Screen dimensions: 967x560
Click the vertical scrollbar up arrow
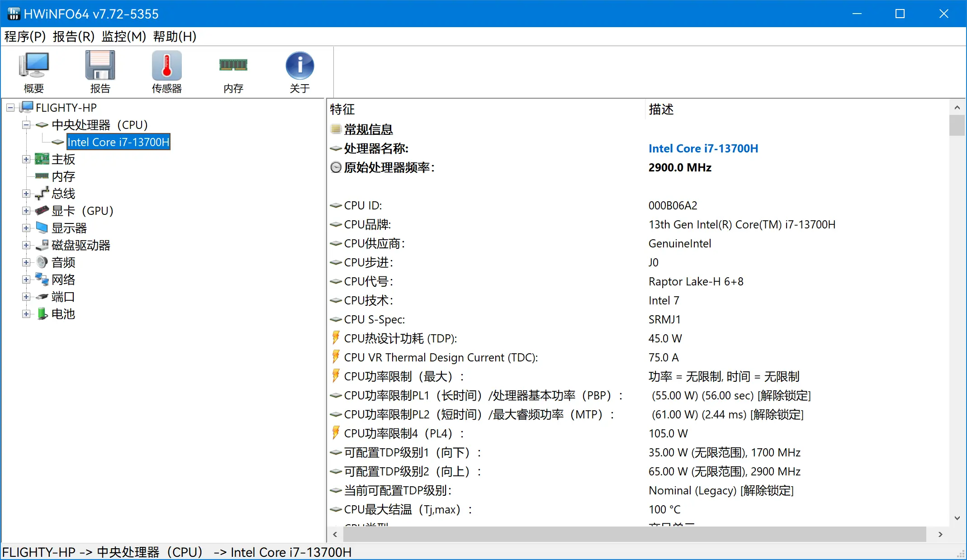point(957,108)
